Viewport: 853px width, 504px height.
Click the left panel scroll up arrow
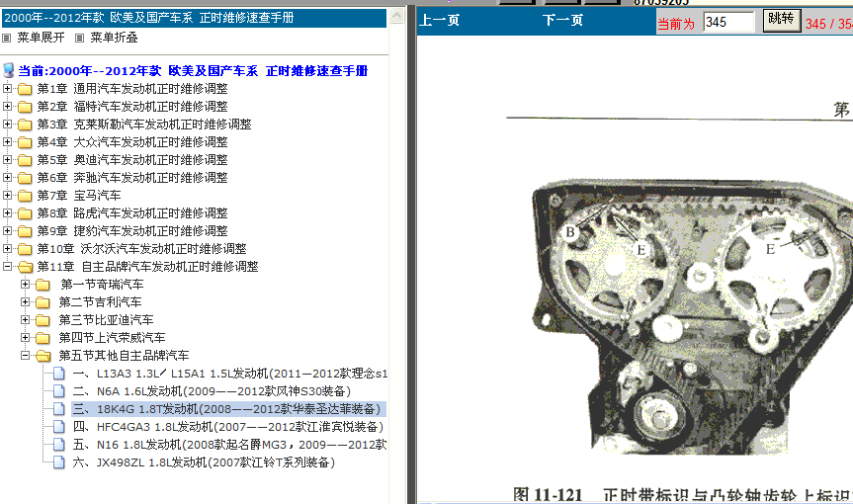(x=397, y=15)
